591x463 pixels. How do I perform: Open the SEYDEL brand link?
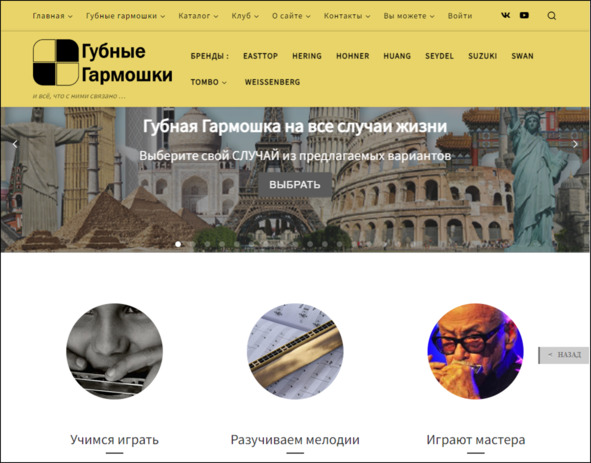click(x=439, y=56)
